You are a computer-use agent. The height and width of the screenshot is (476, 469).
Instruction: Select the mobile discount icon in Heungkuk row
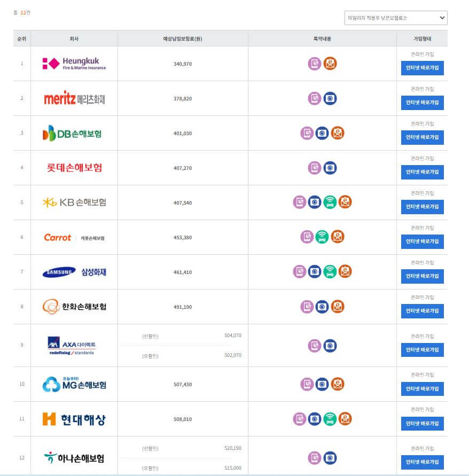pos(315,63)
